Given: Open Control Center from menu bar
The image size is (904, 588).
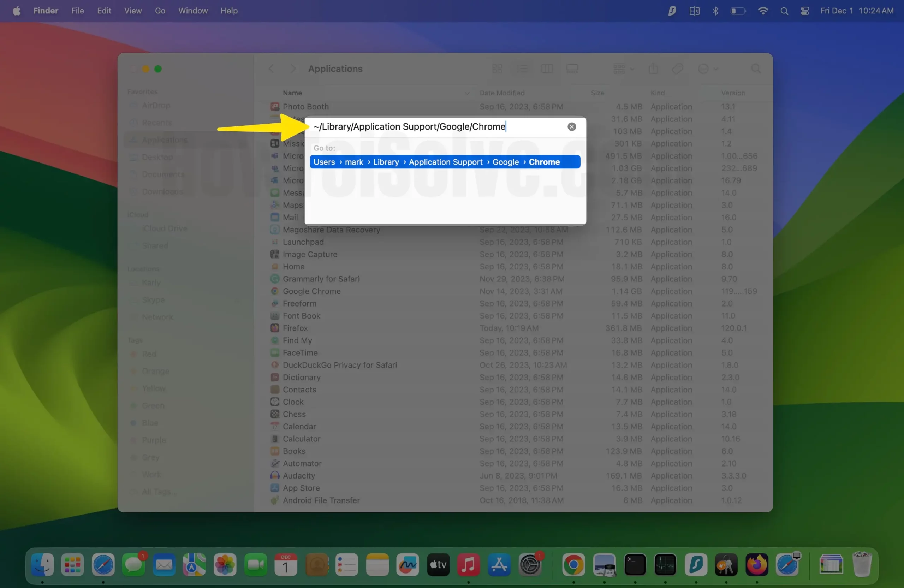Looking at the screenshot, I should tap(805, 11).
